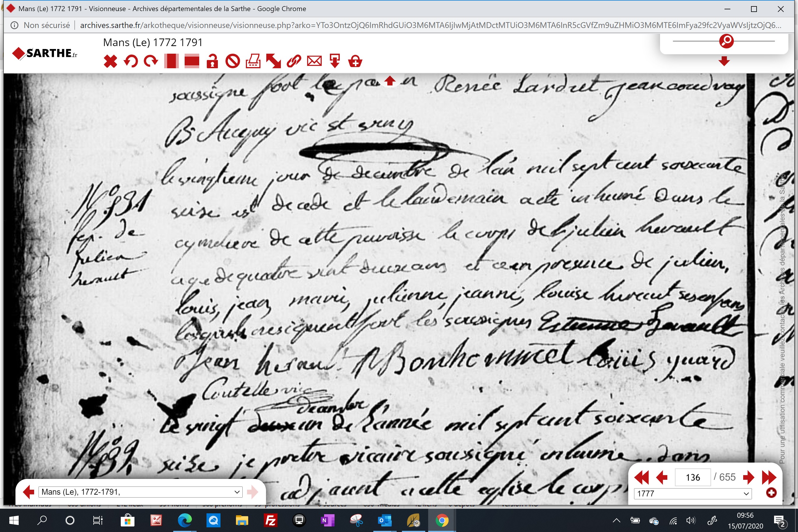Go to the next page arrow
The height and width of the screenshot is (532, 798).
(748, 477)
